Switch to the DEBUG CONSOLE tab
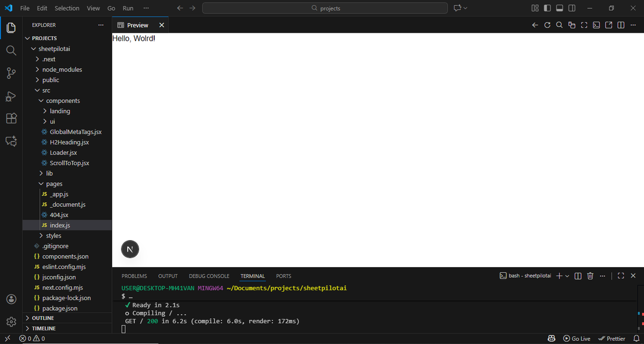This screenshot has height=344, width=644. pyautogui.click(x=209, y=276)
